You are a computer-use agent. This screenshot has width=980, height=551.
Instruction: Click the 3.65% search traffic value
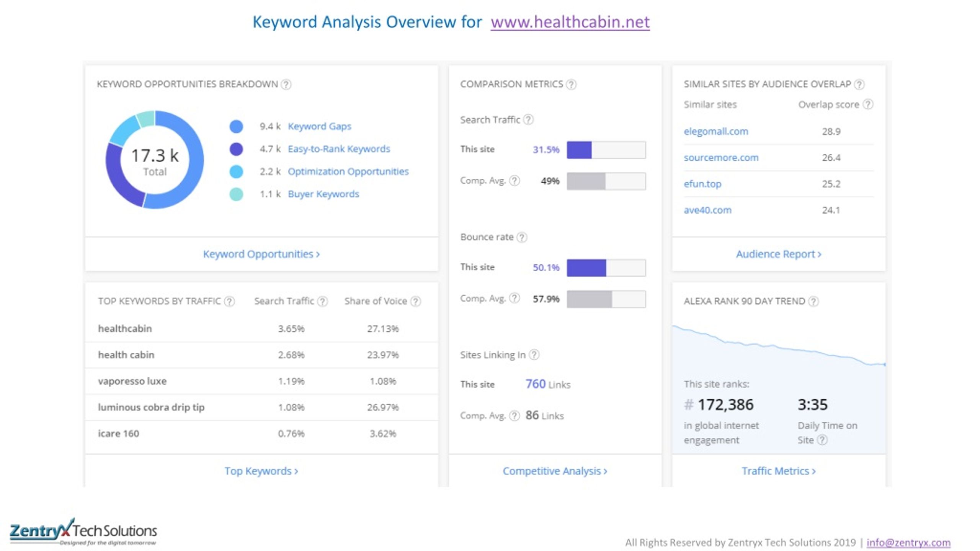[291, 329]
